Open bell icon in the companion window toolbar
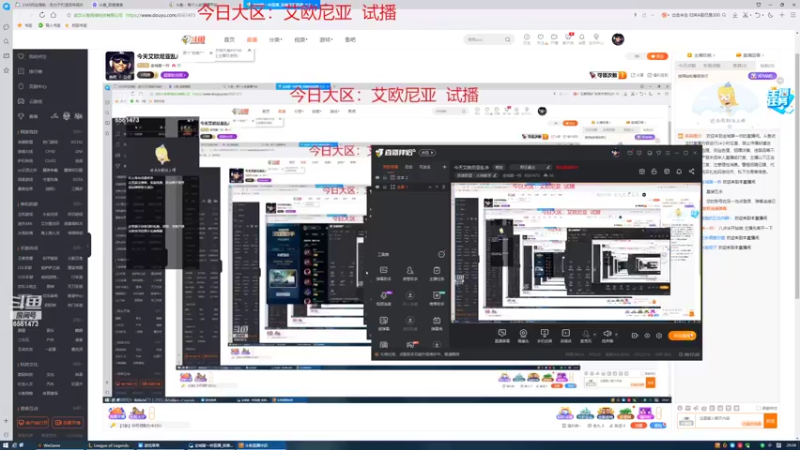800x450 pixels. tap(679, 171)
